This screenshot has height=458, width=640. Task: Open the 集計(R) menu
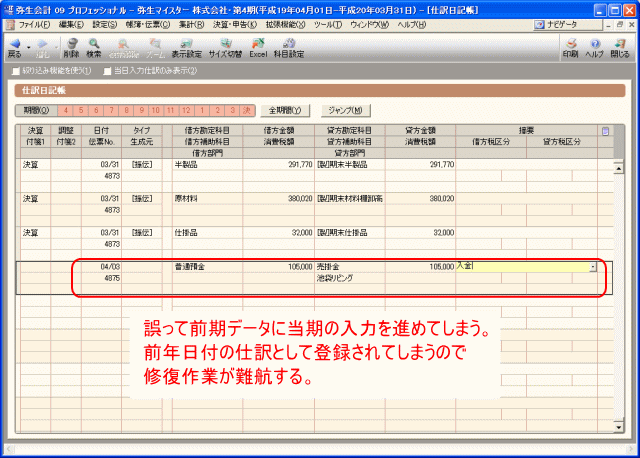point(191,25)
